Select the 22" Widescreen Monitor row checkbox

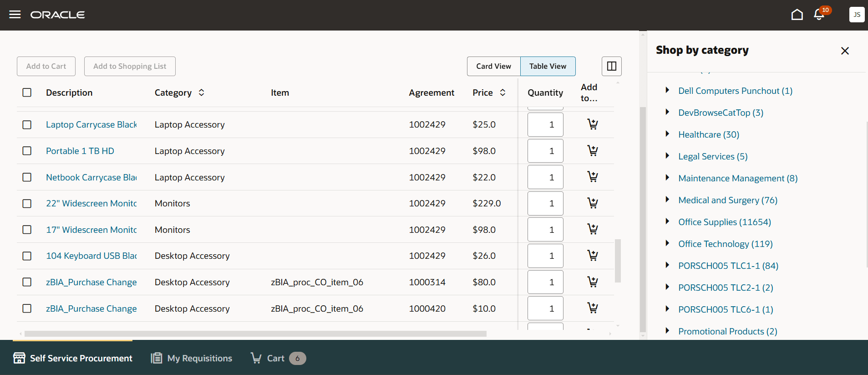(27, 203)
